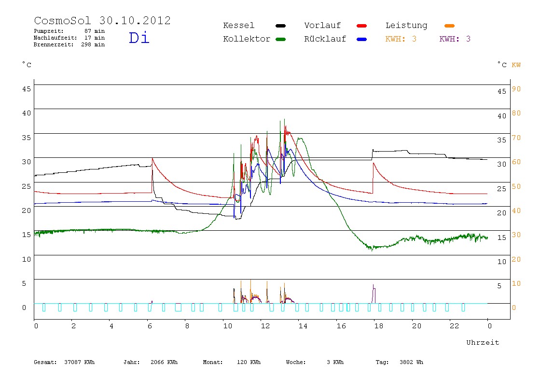Click the 'Kessel' legend label

coord(238,26)
